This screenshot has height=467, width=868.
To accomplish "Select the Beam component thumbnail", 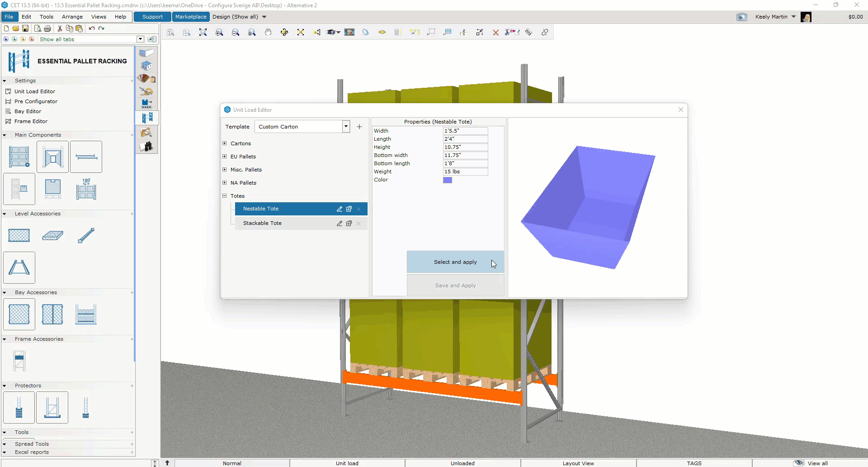I will point(86,157).
